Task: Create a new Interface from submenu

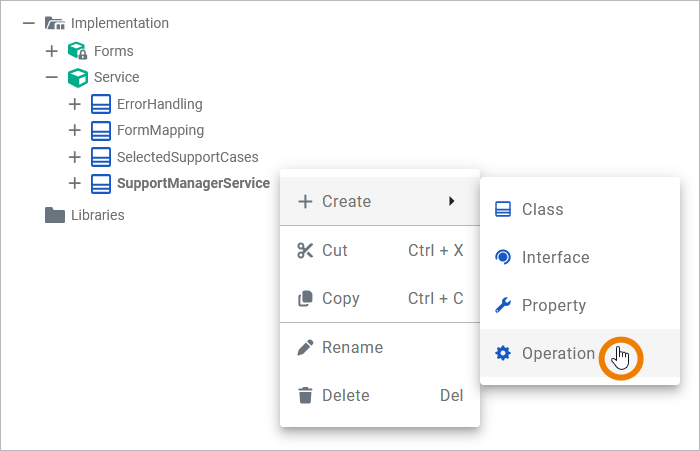Action: tap(555, 257)
